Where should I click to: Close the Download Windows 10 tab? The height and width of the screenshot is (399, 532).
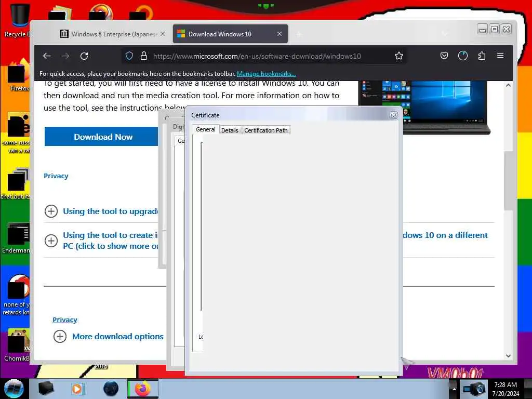pos(280,34)
